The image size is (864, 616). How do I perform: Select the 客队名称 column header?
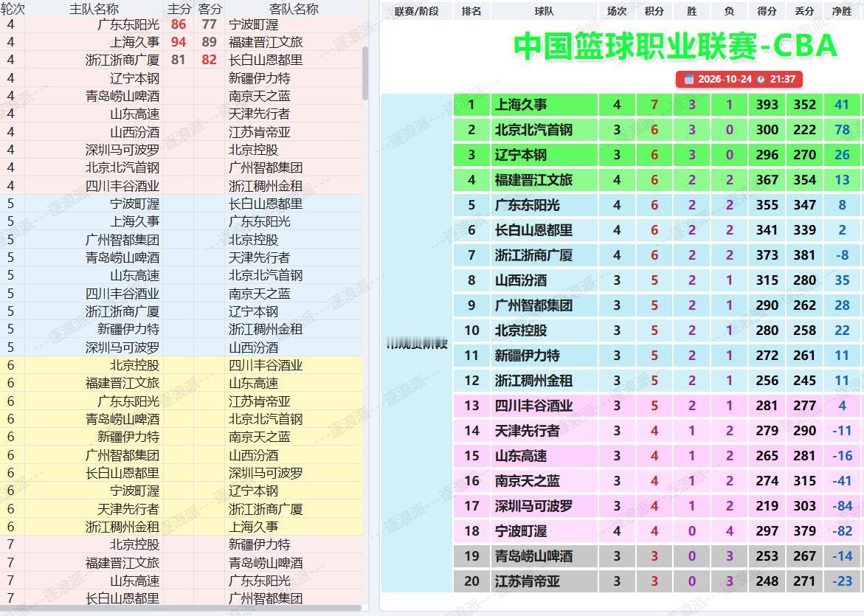(x=294, y=9)
